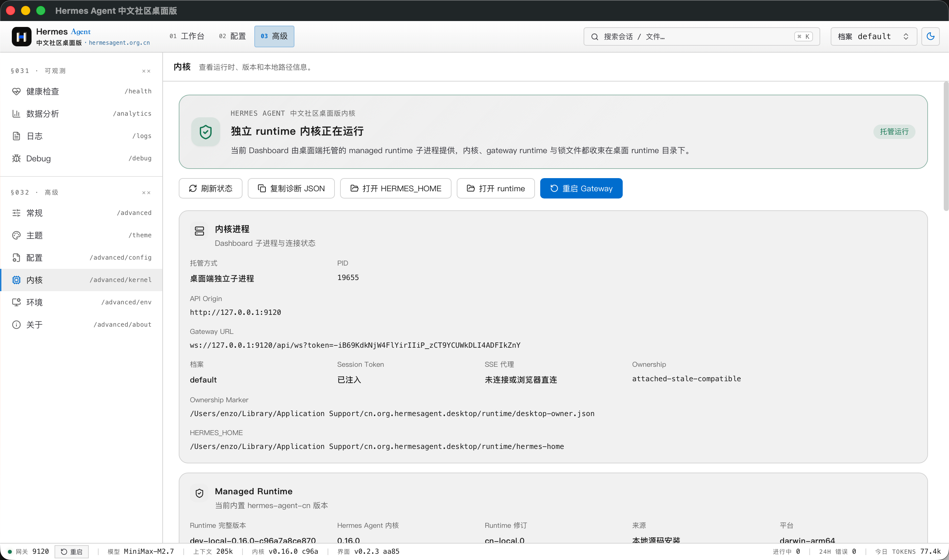The height and width of the screenshot is (560, 949).
Task: Click the hermes-home HERMES_HOME path
Action: click(x=377, y=446)
